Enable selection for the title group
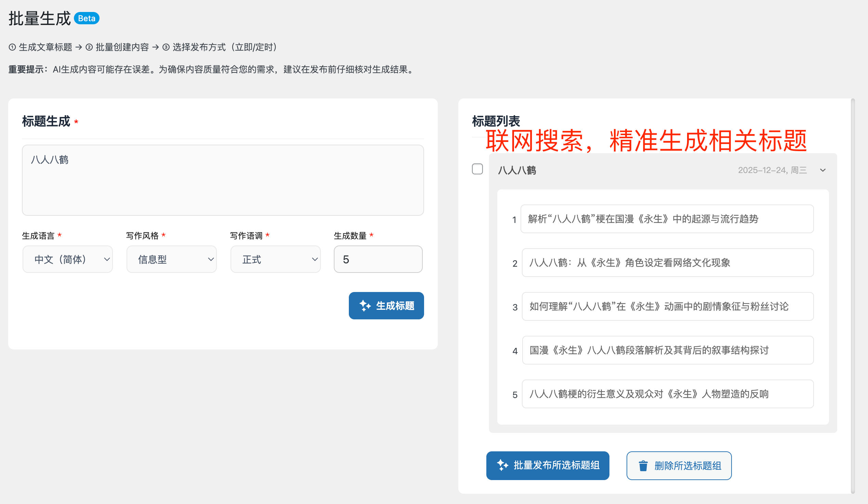 coord(477,169)
